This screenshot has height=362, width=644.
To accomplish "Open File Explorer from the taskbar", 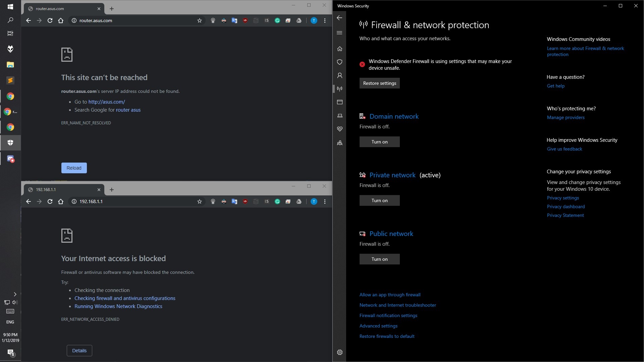I will coord(10,65).
